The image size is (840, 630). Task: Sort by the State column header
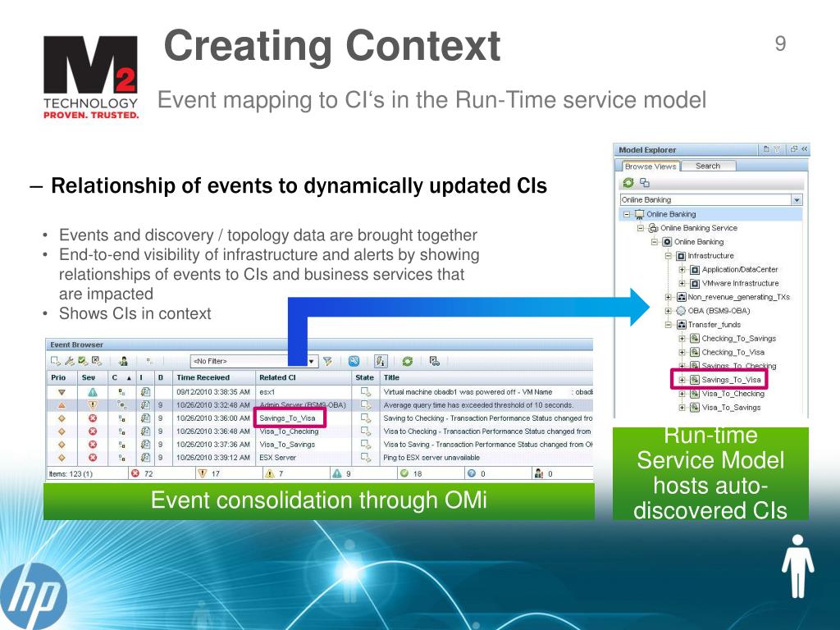pyautogui.click(x=365, y=377)
